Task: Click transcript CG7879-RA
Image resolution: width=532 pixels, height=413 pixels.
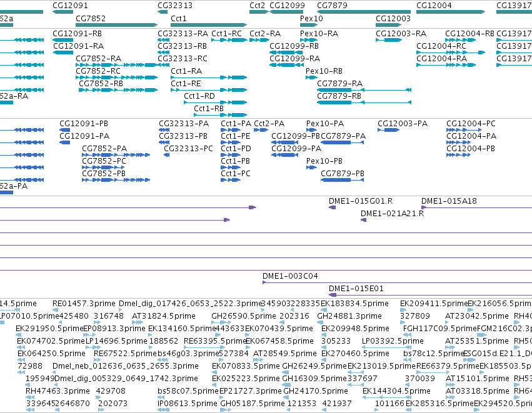Action: coord(339,84)
